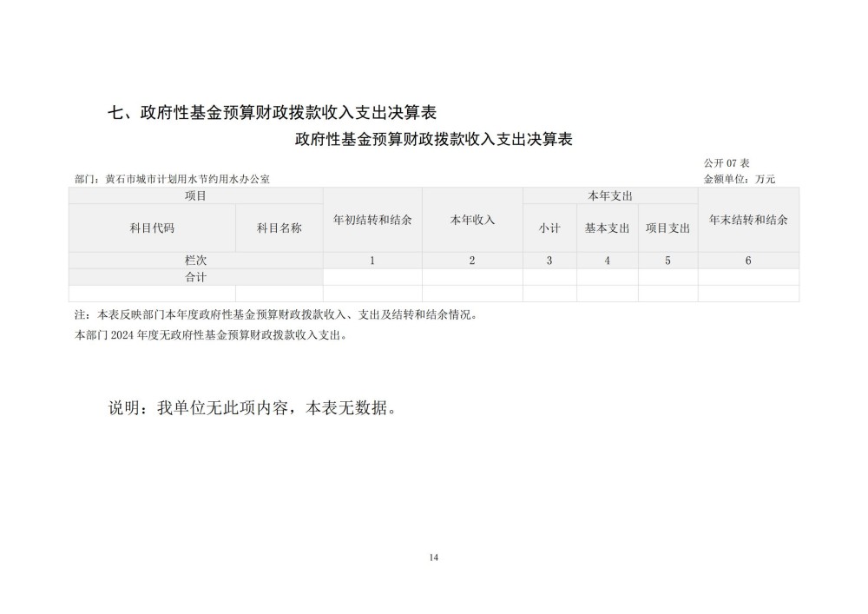
Task: Click the section heading starting with 七、
Action: [x=271, y=112]
